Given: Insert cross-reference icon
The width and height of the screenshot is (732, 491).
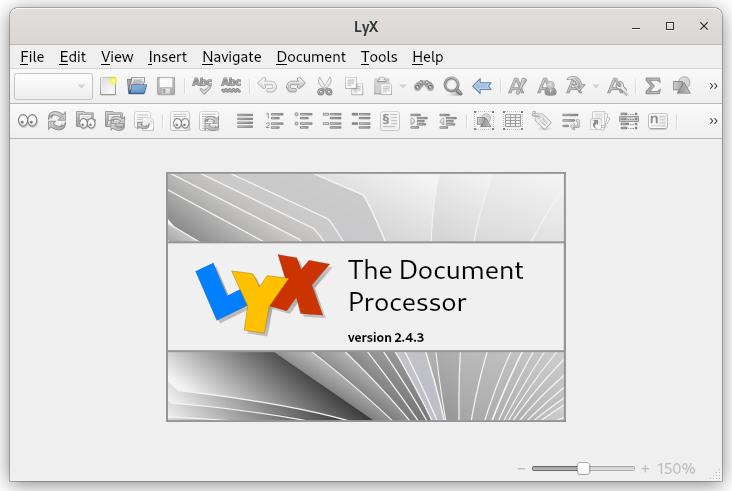Looking at the screenshot, I should [570, 121].
